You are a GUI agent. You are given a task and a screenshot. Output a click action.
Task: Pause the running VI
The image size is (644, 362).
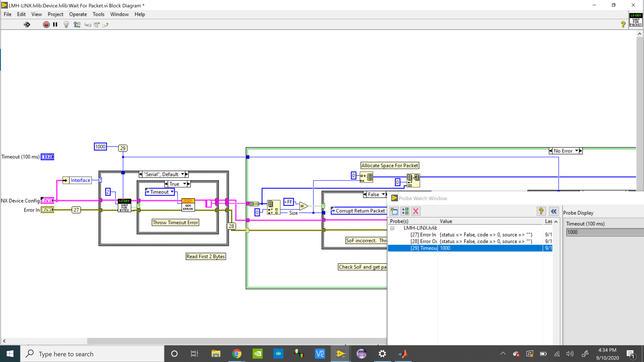55,24
